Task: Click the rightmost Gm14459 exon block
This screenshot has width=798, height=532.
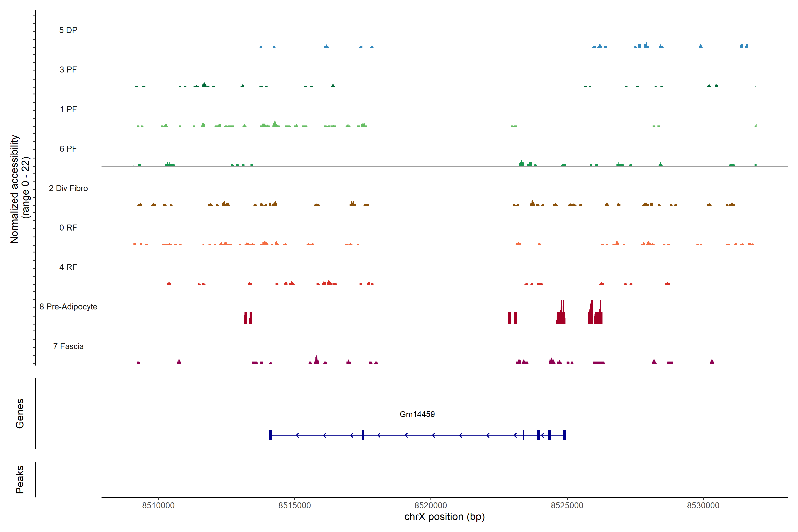Action: 565,435
